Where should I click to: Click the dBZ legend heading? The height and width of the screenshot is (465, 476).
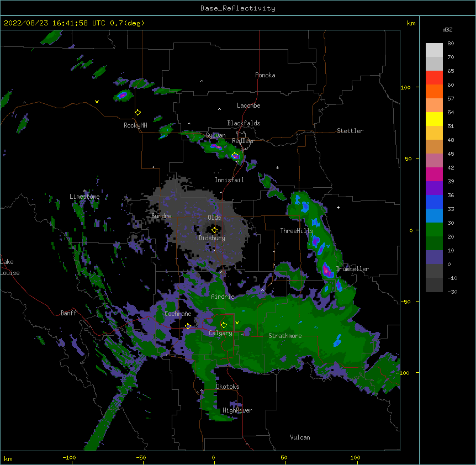pos(447,29)
